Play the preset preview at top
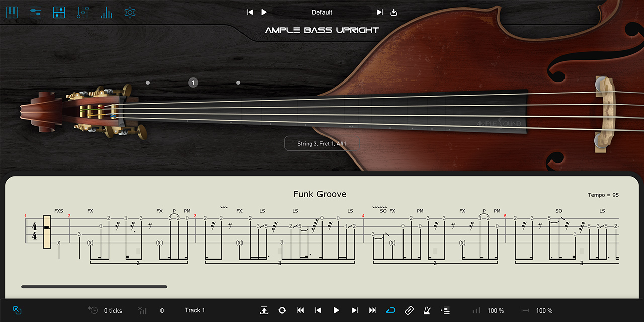 [264, 12]
